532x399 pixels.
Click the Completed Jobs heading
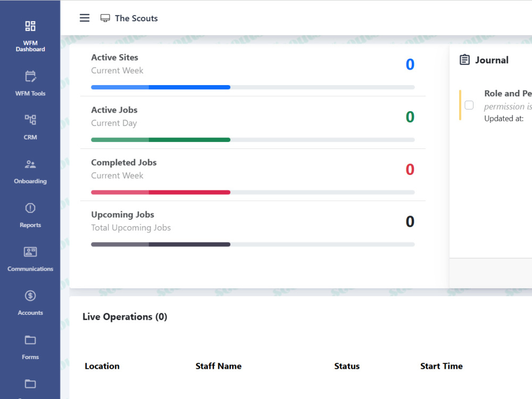(124, 162)
